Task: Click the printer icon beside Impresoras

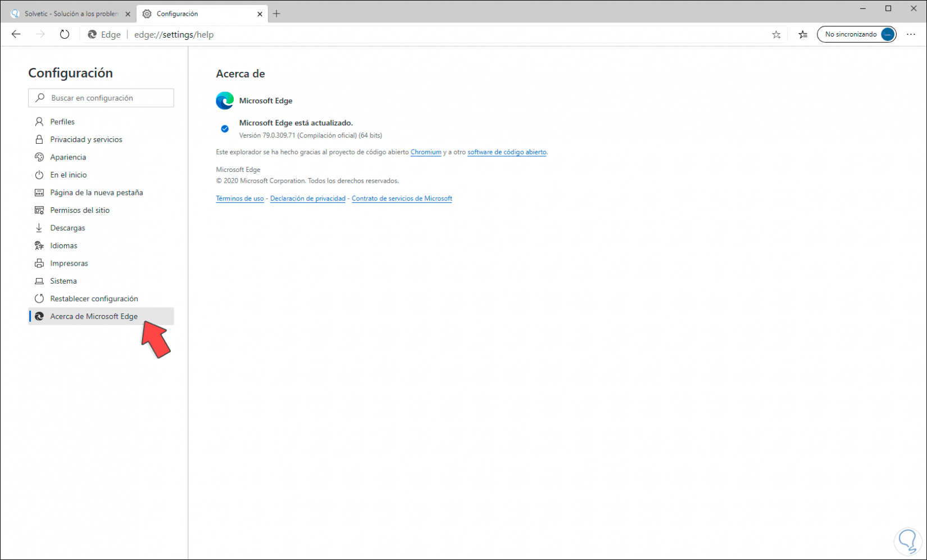Action: click(x=39, y=263)
